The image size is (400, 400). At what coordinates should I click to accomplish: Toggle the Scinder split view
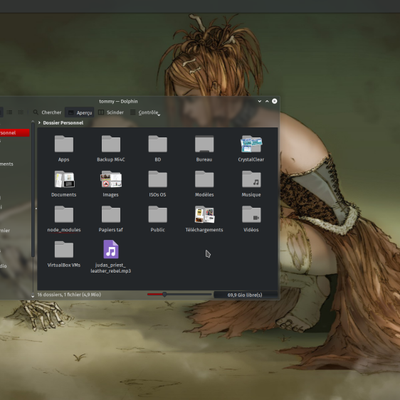click(111, 112)
